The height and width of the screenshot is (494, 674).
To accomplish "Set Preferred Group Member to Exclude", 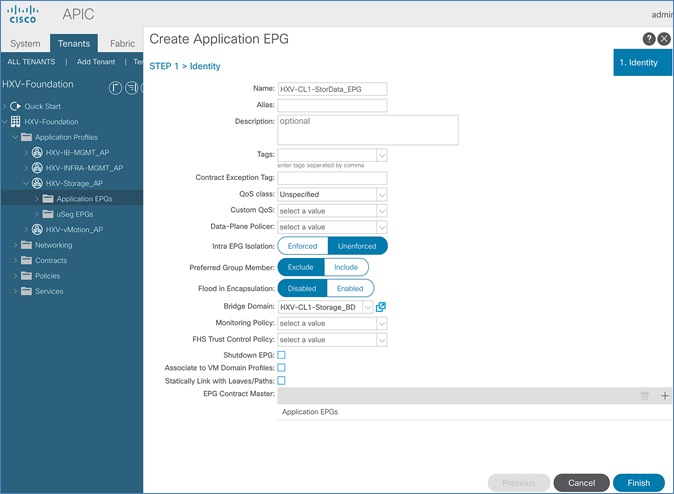I will (300, 267).
